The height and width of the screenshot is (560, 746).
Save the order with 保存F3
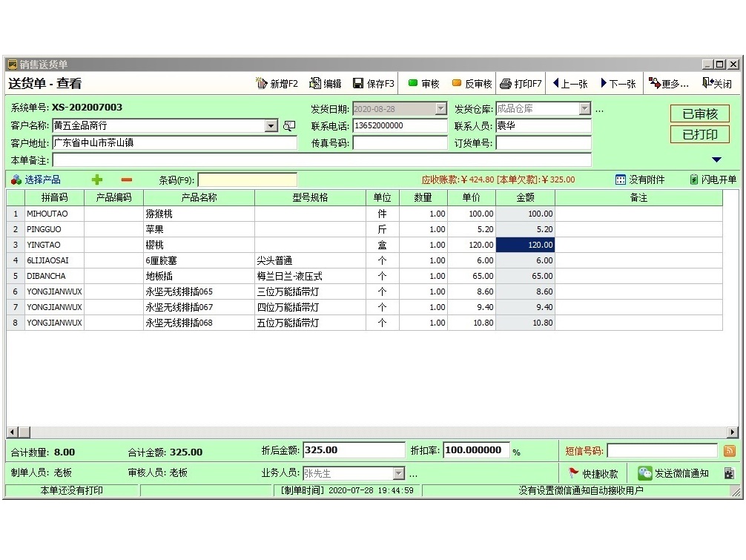374,84
